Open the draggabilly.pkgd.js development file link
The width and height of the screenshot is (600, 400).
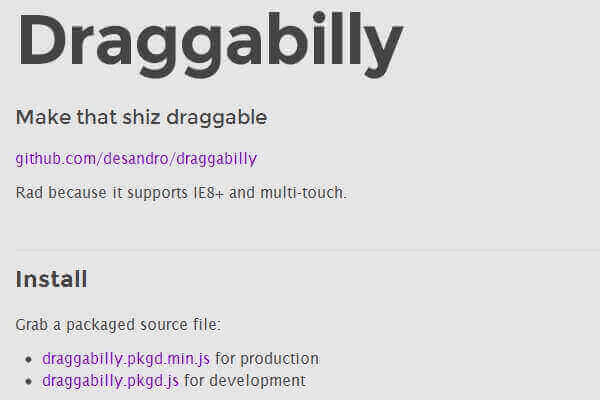(x=111, y=380)
